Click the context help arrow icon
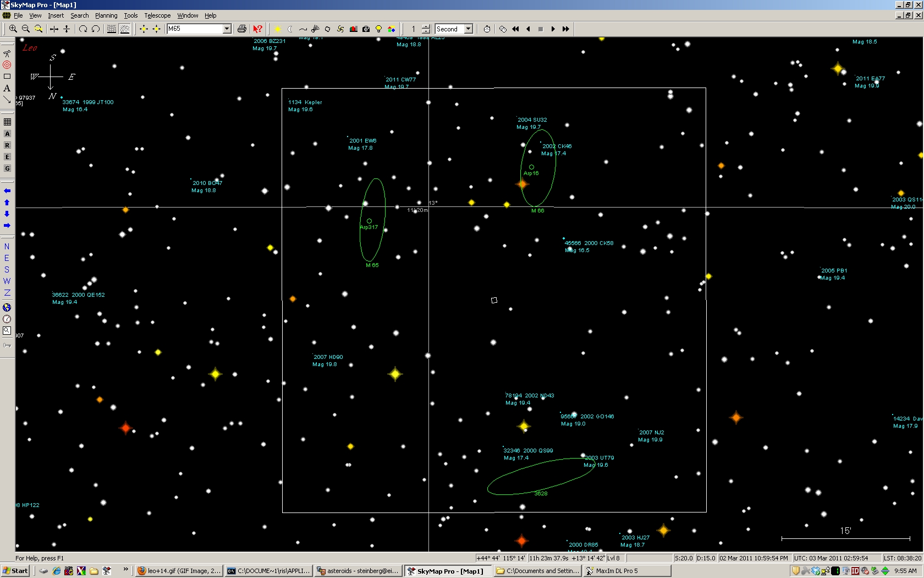Viewport: 924px width, 578px height. tap(257, 29)
